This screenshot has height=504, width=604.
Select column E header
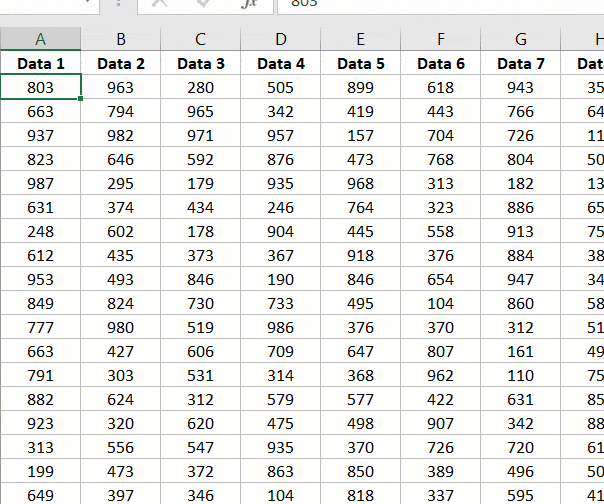pyautogui.click(x=361, y=39)
